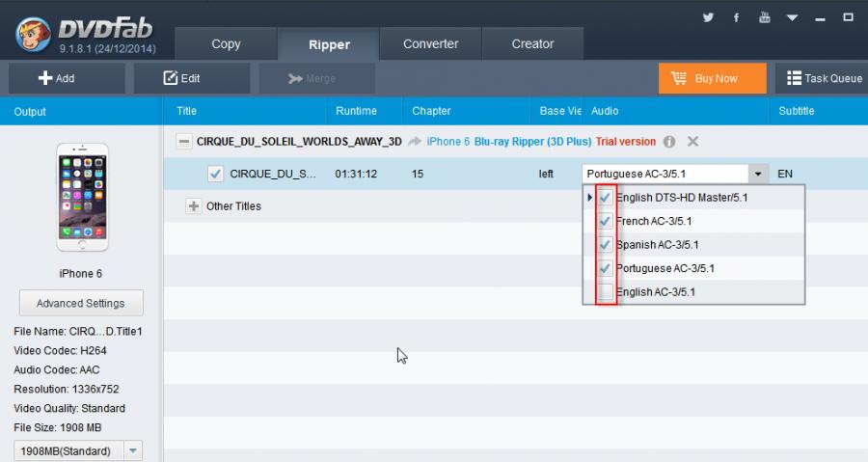Switch to the Converter tab
Image resolution: width=868 pixels, height=462 pixels.
[x=431, y=43]
